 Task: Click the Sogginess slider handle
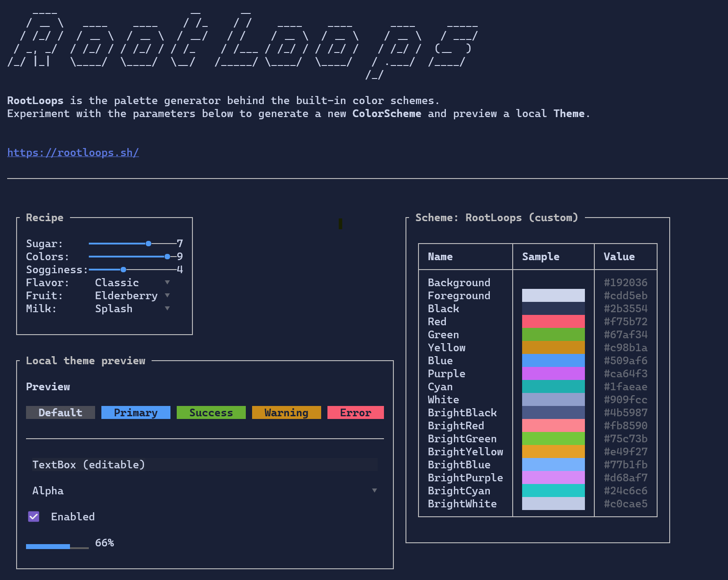[x=123, y=270]
